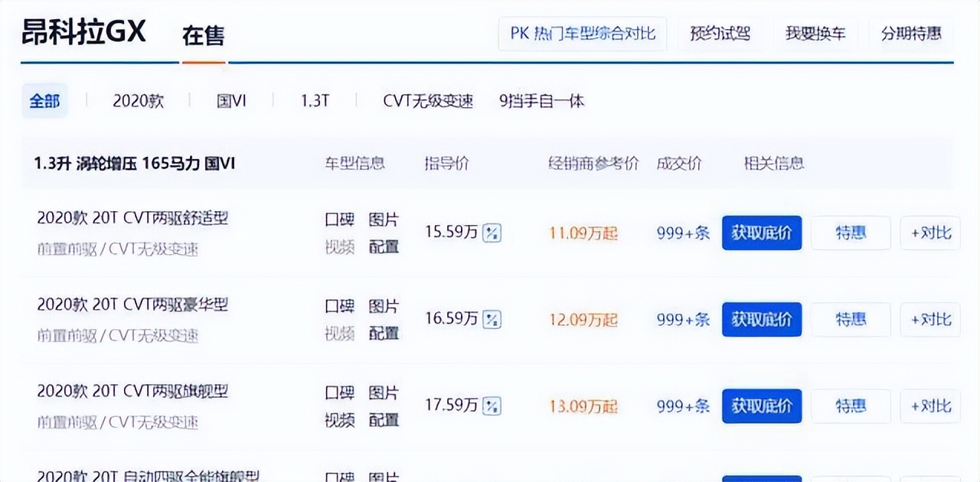The width and height of the screenshot is (980, 482).
Task: Select the 全部 filter tab
Action: pos(44,100)
